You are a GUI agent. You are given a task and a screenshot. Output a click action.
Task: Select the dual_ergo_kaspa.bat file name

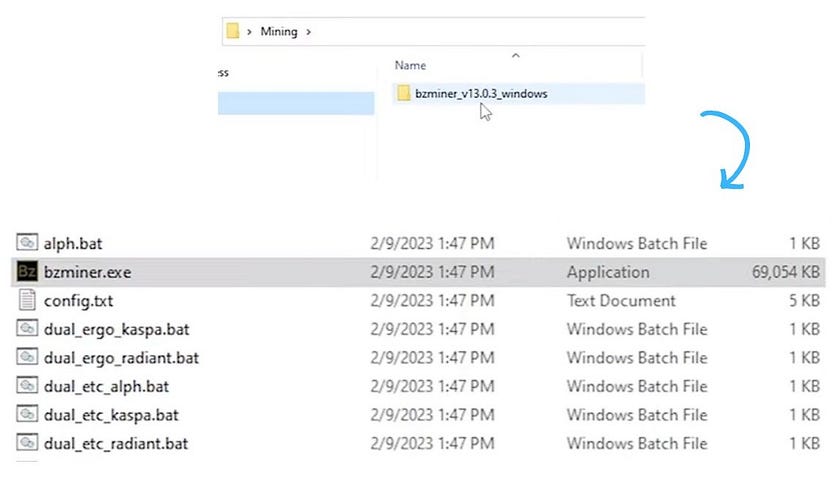pos(116,330)
